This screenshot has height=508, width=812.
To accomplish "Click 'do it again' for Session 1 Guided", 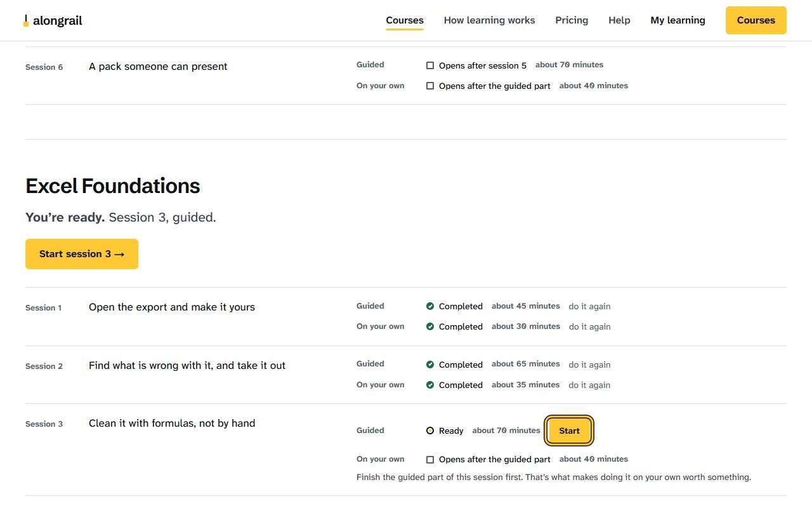I will pyautogui.click(x=589, y=306).
